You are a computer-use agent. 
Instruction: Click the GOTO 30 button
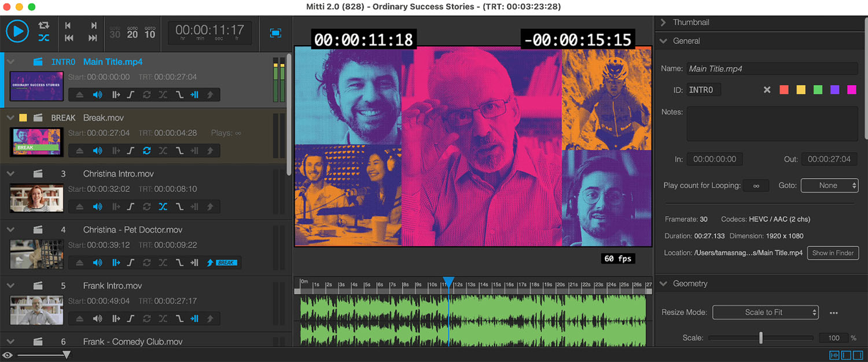point(115,32)
